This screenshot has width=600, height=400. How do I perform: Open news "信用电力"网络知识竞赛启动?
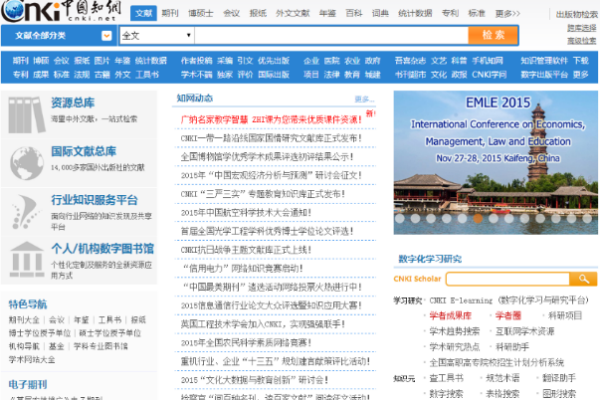click(243, 268)
